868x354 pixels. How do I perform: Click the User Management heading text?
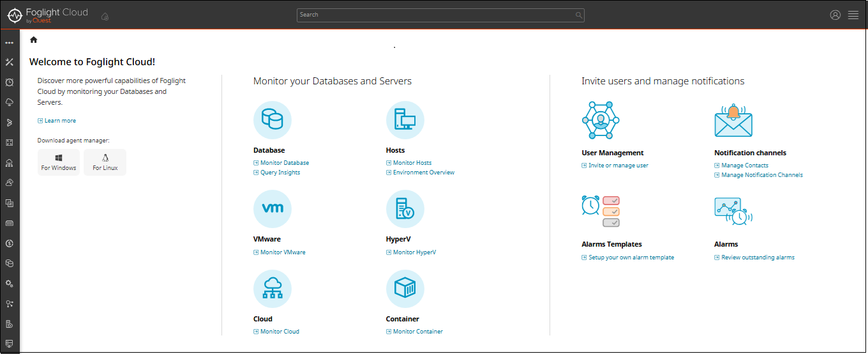(613, 153)
